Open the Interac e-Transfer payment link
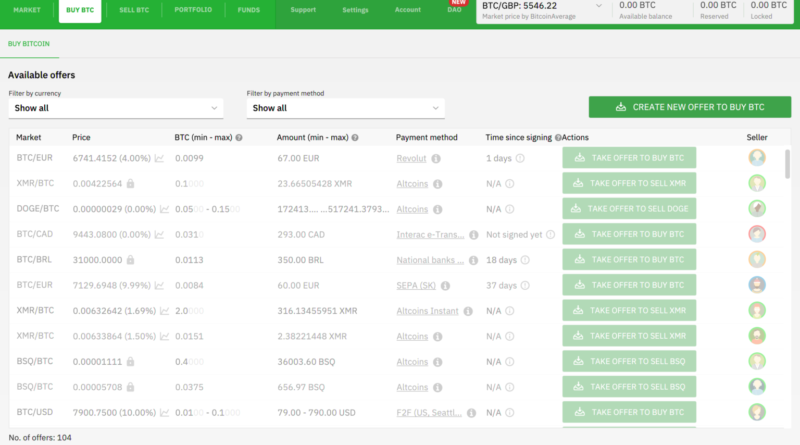This screenshot has width=800, height=445. (430, 235)
